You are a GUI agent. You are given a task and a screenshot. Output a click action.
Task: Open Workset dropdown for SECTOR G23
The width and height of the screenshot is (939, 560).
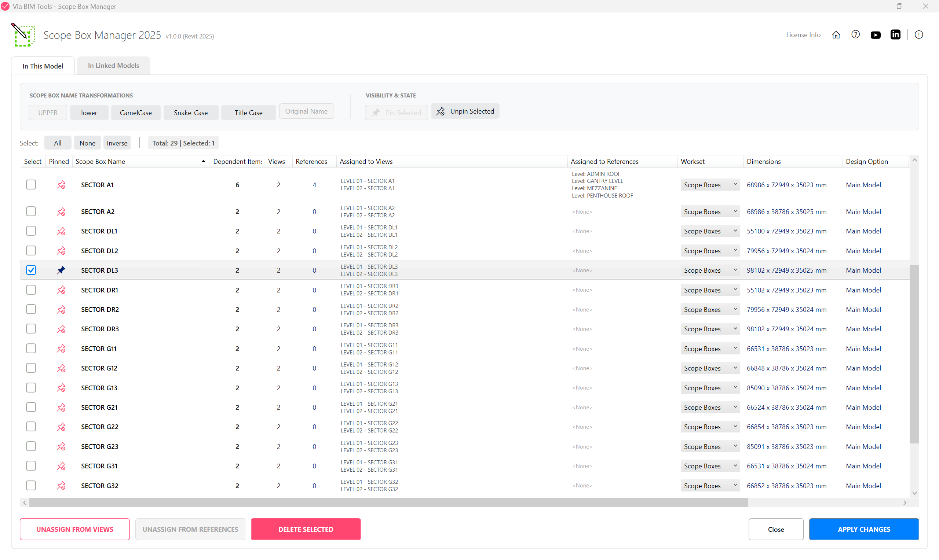tap(710, 446)
